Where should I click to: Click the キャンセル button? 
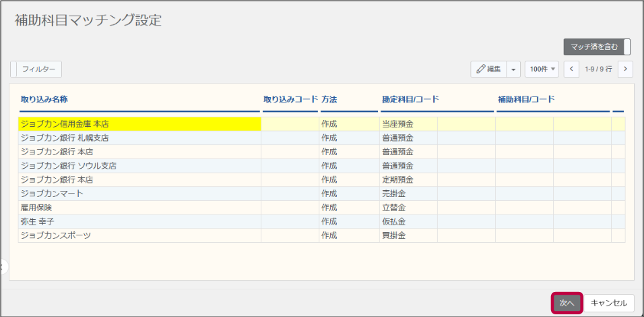pyautogui.click(x=609, y=304)
